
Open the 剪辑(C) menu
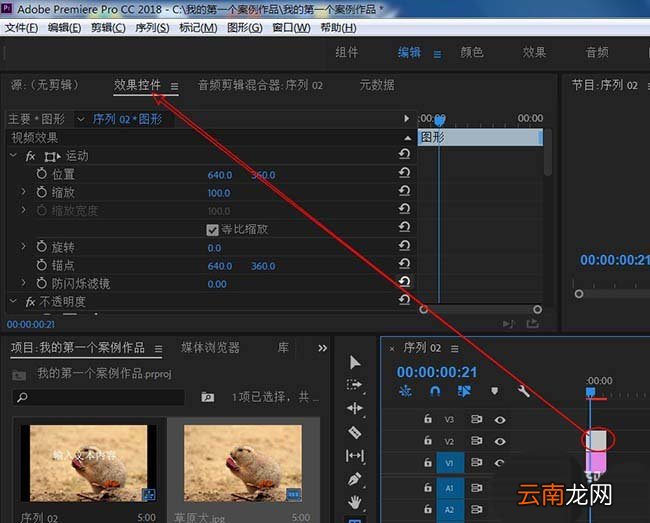[108, 28]
